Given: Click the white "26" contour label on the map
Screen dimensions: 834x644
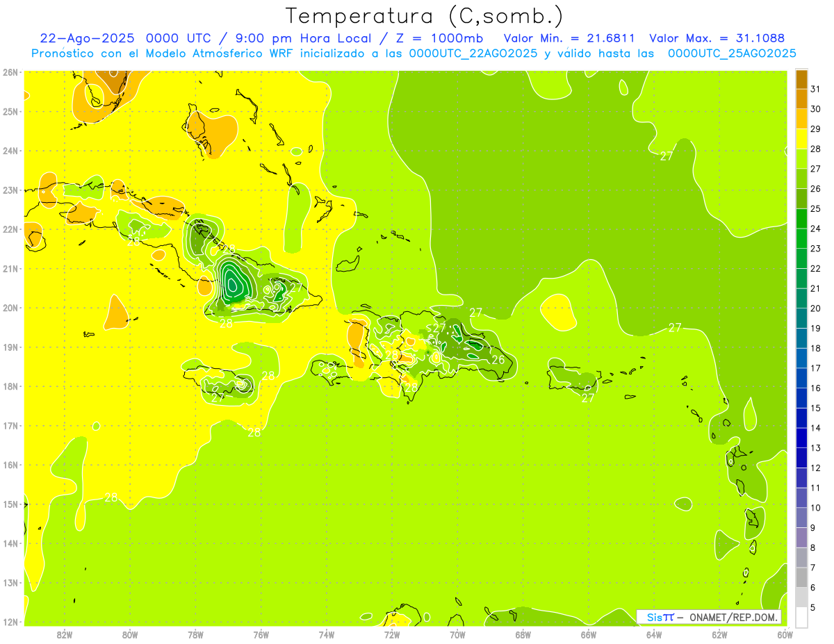Looking at the screenshot, I should [x=498, y=360].
